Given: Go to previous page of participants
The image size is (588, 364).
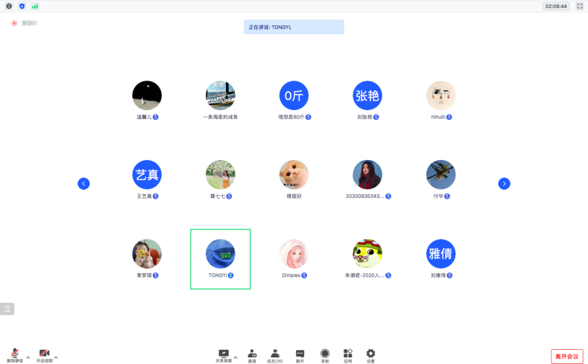Looking at the screenshot, I should pyautogui.click(x=84, y=183).
